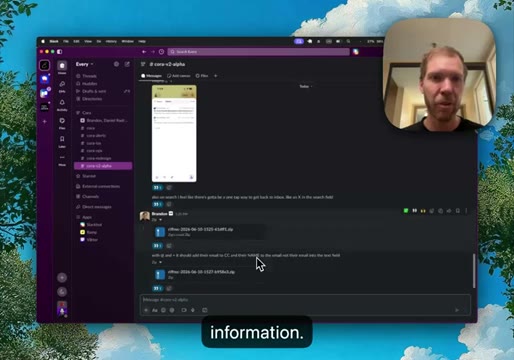This screenshot has height=360, width=514.
Task: Open the Today date jump dropdown
Action: [306, 86]
